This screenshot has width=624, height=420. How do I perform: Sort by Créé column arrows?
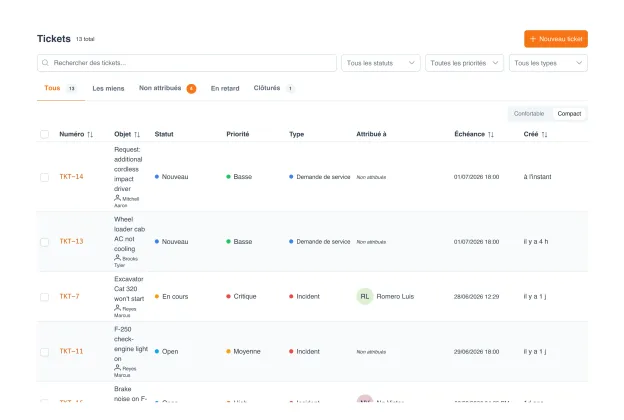click(x=544, y=135)
